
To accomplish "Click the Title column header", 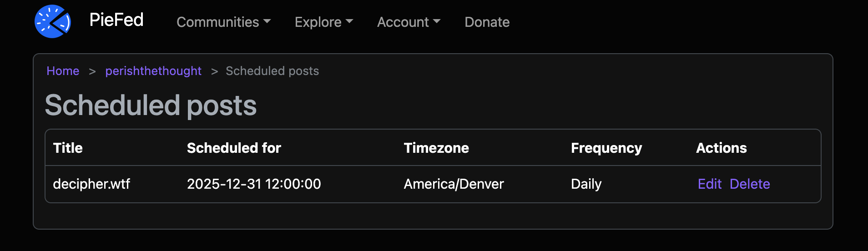I will click(x=68, y=148).
